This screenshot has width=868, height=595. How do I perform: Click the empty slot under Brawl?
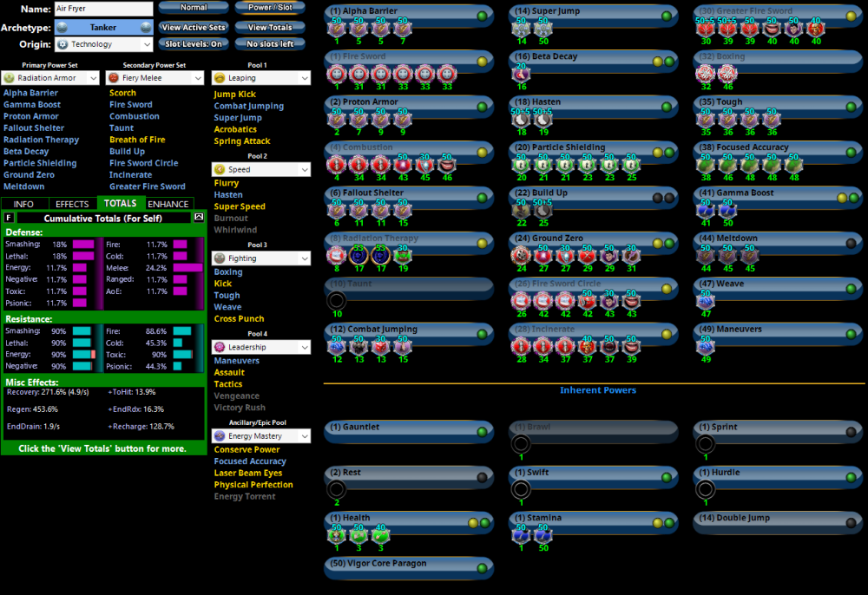[521, 443]
